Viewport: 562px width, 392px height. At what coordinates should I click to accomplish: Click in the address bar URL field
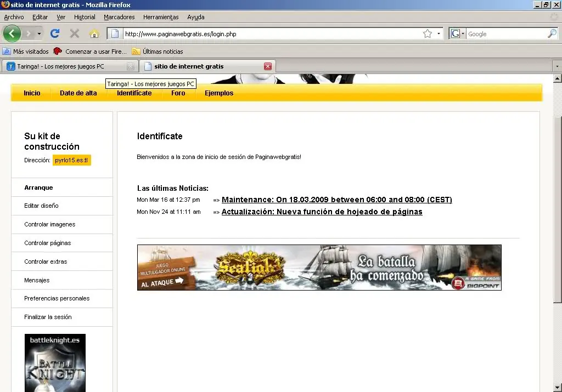(269, 34)
